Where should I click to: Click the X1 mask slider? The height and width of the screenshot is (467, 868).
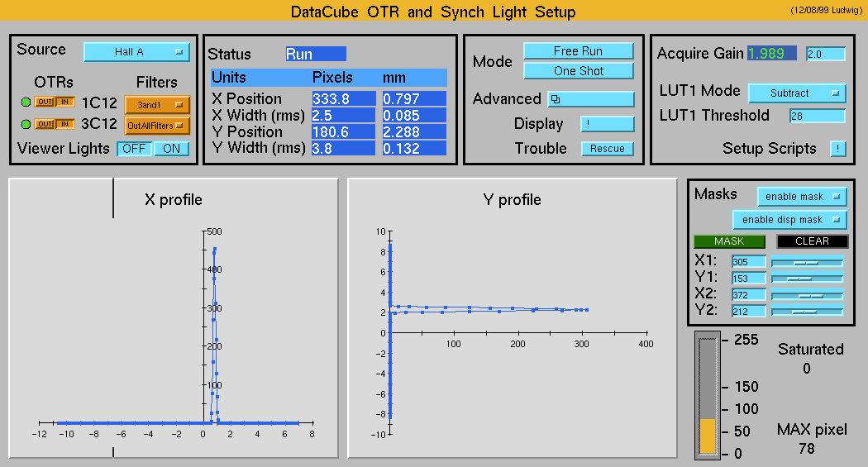point(807,261)
